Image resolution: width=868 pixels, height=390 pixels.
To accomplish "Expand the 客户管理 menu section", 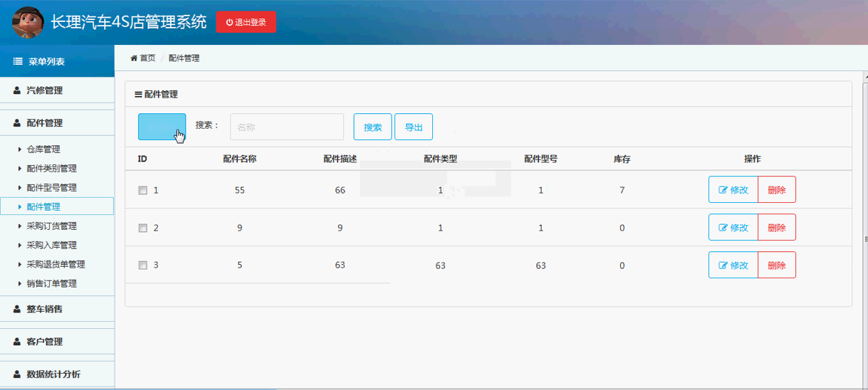I will point(57,342).
